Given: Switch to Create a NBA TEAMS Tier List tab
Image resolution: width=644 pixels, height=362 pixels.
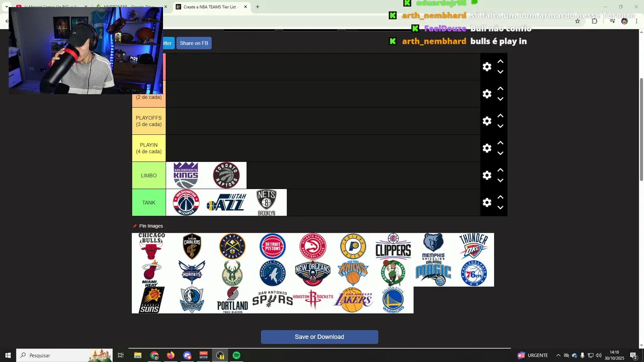Looking at the screenshot, I should click(x=210, y=7).
